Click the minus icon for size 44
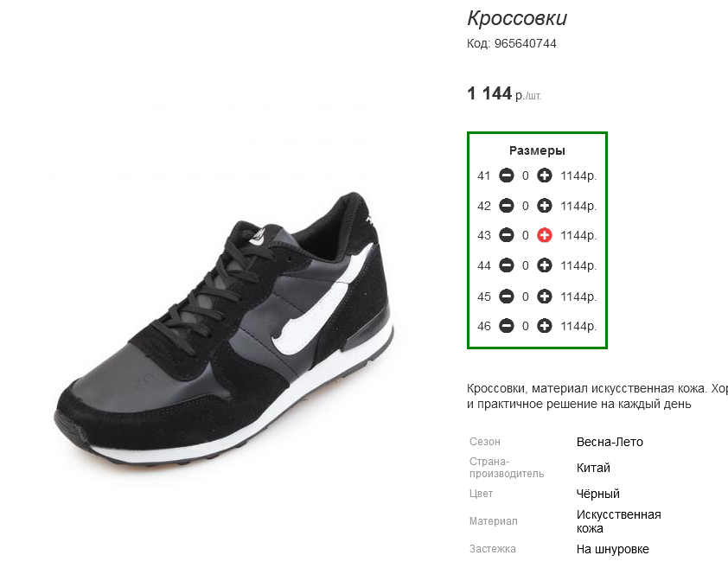 (x=506, y=265)
